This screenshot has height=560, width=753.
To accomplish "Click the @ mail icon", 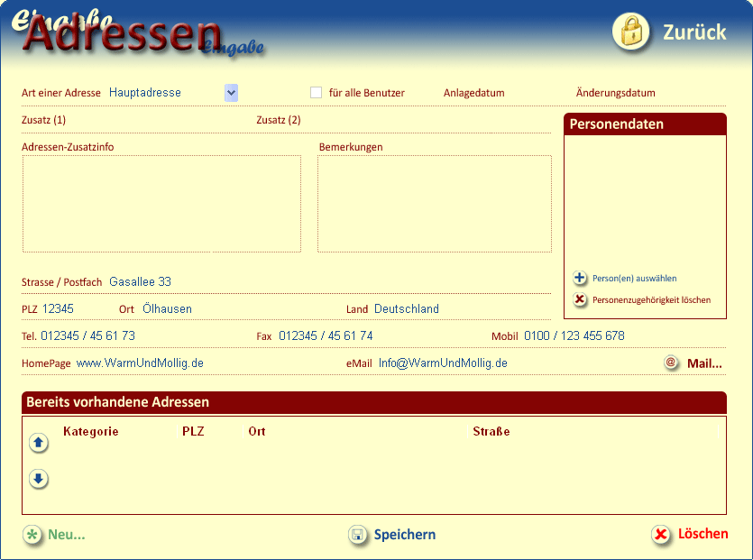I will coord(671,363).
